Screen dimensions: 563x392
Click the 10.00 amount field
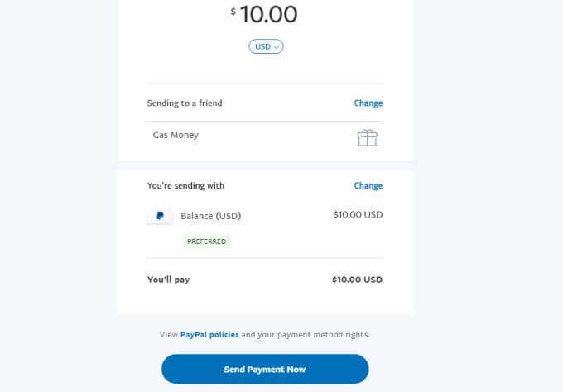pyautogui.click(x=268, y=14)
